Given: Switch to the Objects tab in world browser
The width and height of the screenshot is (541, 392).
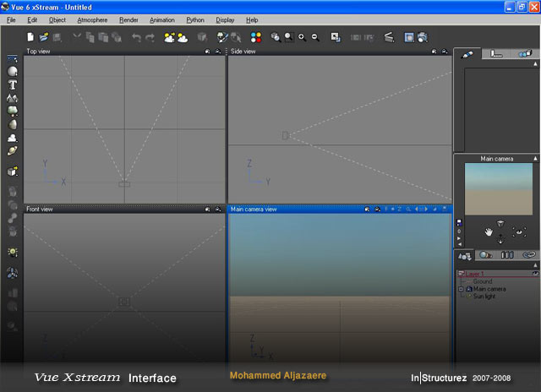Looking at the screenshot, I should click(x=464, y=256).
